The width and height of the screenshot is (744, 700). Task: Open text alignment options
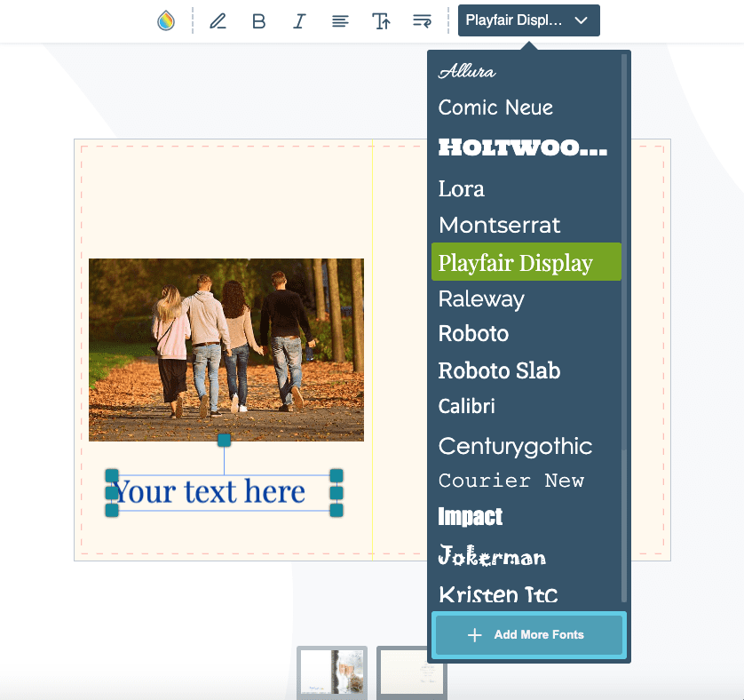(x=340, y=21)
